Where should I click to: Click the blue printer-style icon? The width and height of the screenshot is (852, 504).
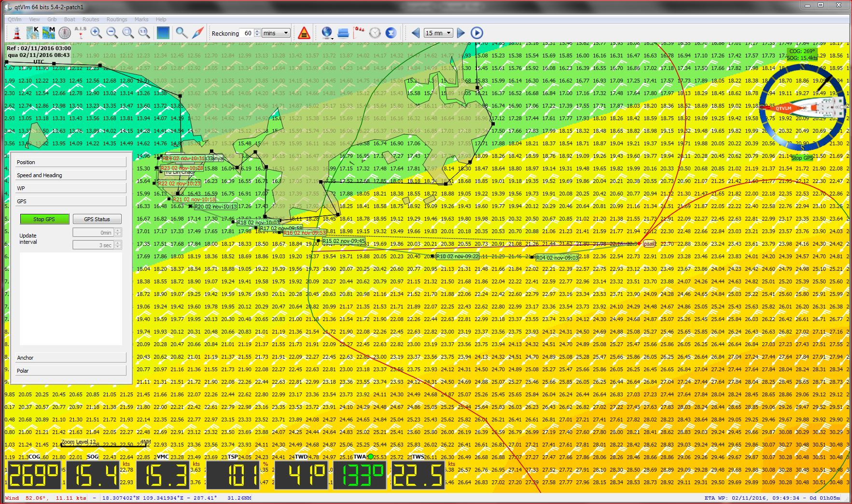tap(343, 33)
